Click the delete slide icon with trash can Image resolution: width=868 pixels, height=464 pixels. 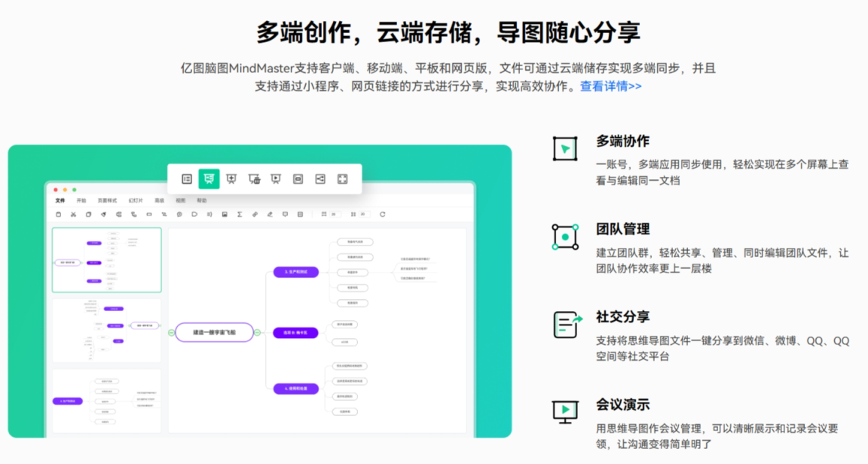click(x=254, y=179)
